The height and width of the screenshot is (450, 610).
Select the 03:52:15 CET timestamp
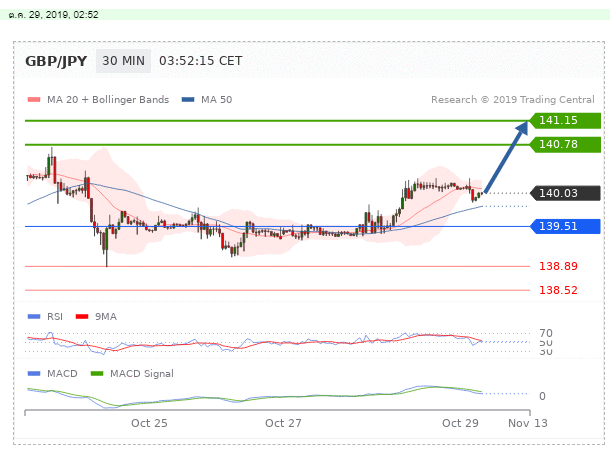click(201, 61)
